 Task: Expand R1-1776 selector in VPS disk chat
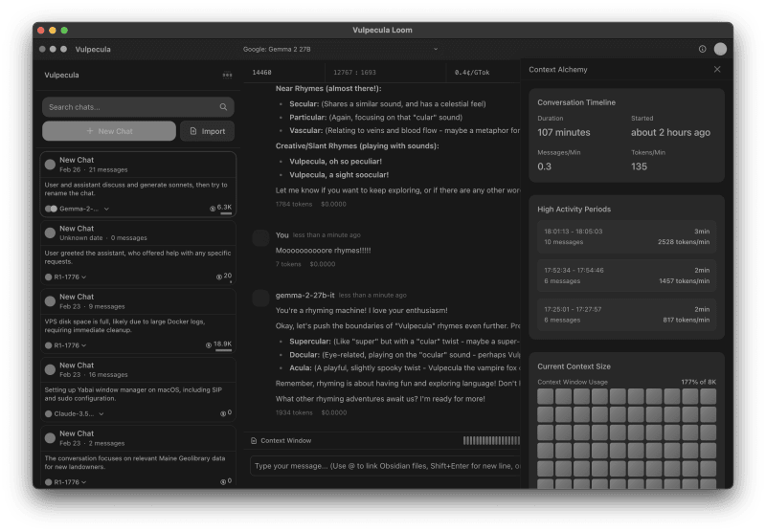coord(84,345)
